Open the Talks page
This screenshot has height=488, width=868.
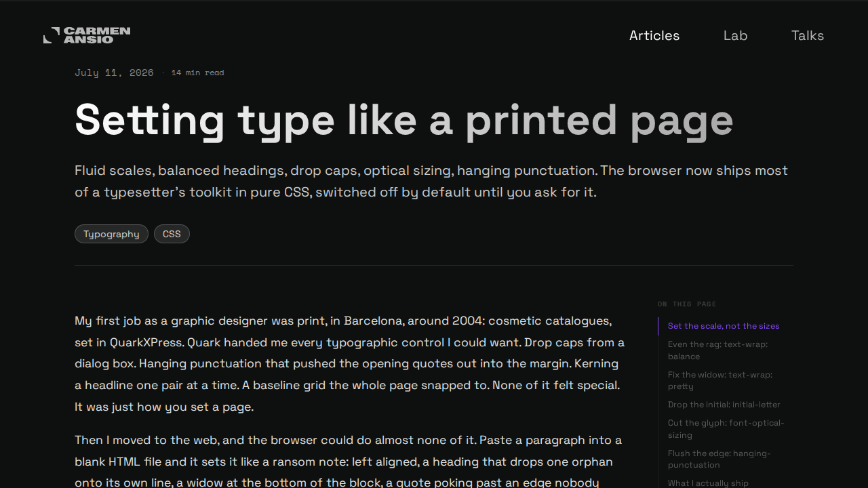(x=808, y=36)
